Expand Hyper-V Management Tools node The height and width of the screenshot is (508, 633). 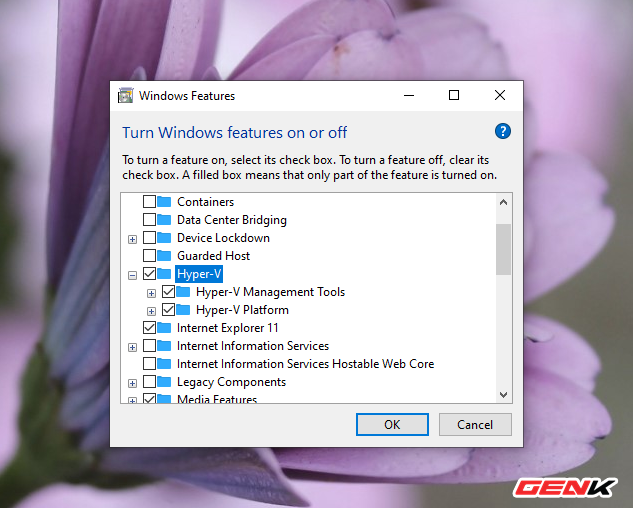(x=151, y=294)
